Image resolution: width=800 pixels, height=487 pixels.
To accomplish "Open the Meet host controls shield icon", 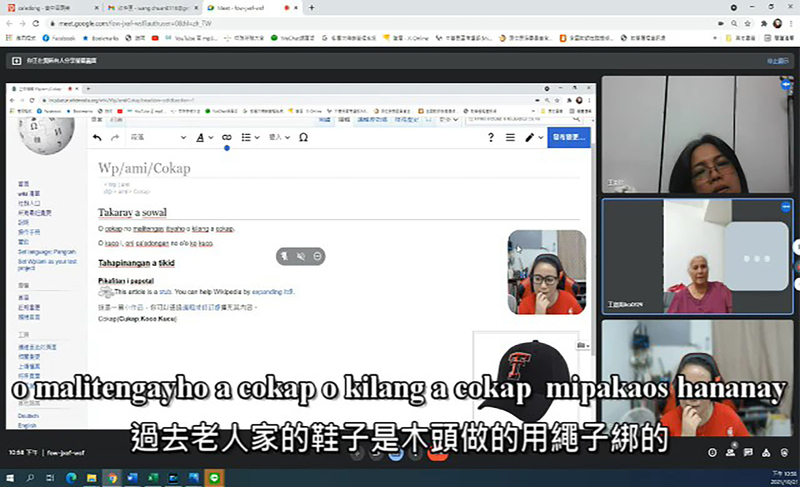I will pos(784,452).
